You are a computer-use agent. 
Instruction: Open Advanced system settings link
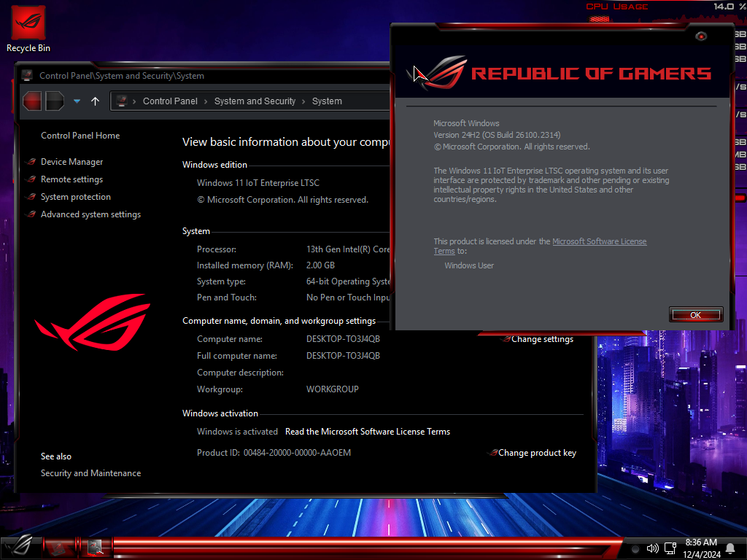tap(90, 215)
